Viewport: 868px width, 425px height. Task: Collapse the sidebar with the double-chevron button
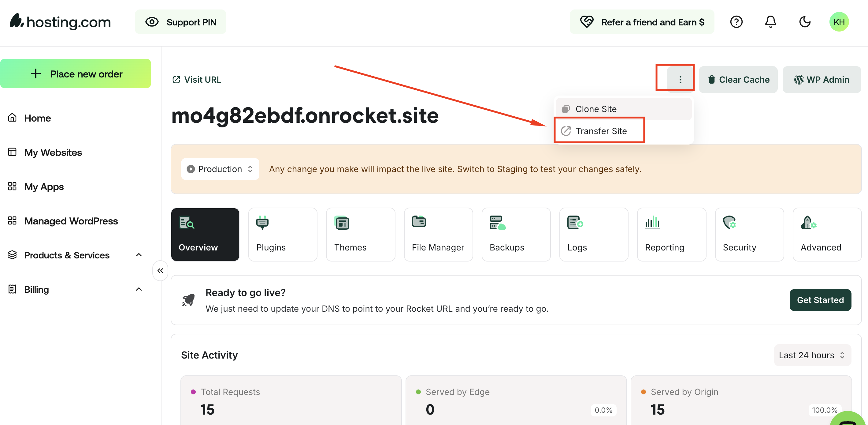click(160, 270)
